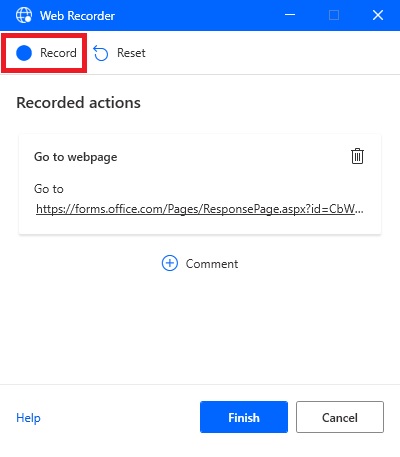Screen dimensions: 400x457
Task: Click the greyed-out maximize window icon
Action: click(334, 15)
